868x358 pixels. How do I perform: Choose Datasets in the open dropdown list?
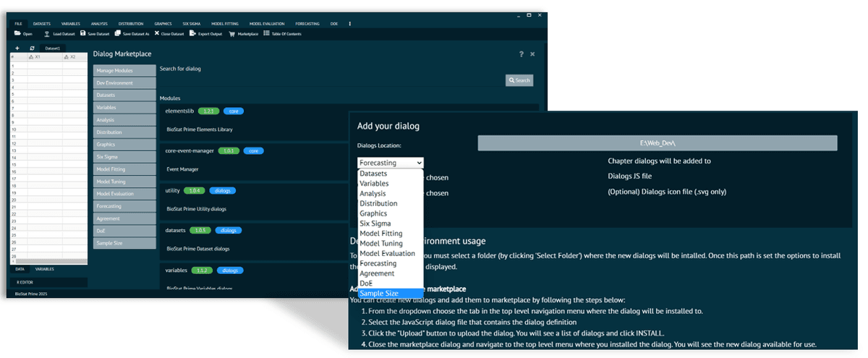[391, 174]
